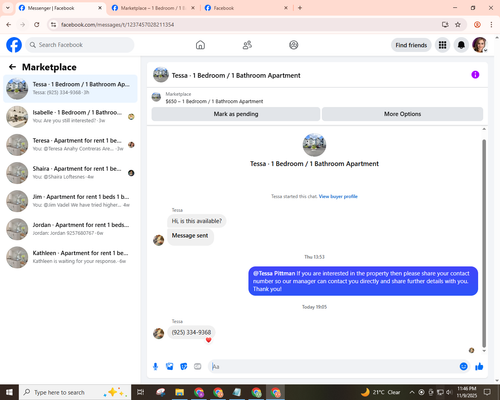The image size is (500, 400).
Task: Open the Groups circle icon in navigation
Action: [x=294, y=45]
